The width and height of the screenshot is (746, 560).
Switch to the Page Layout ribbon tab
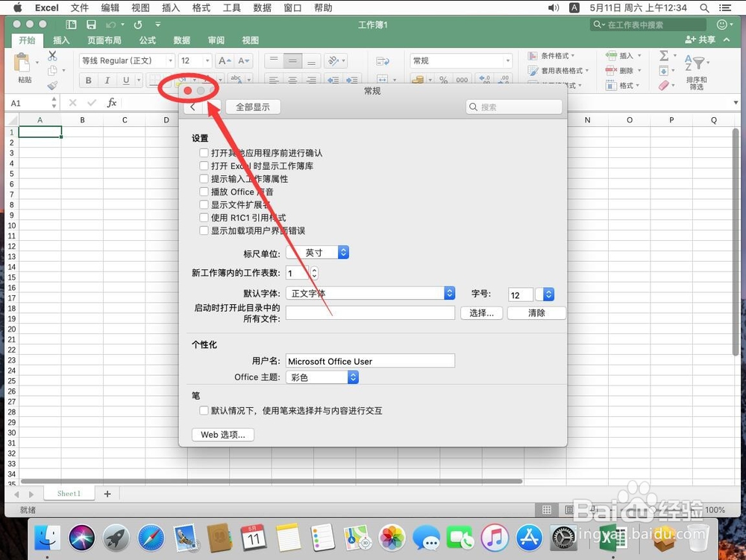(104, 40)
